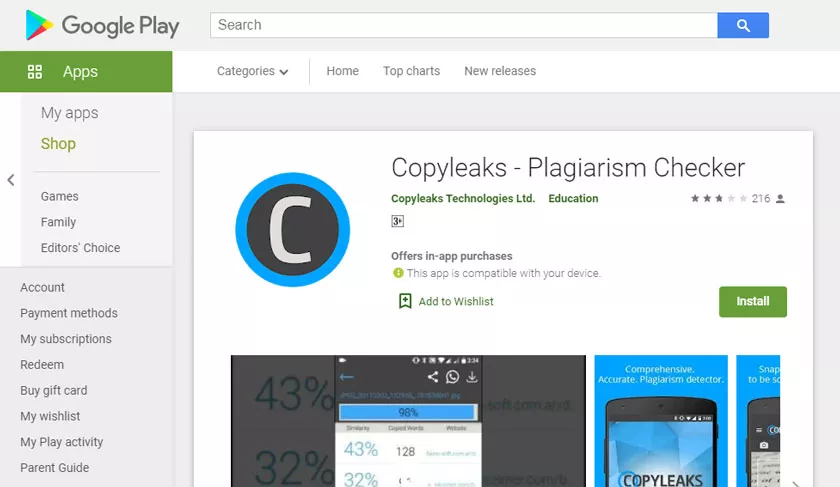Click the Education category link

(x=573, y=198)
